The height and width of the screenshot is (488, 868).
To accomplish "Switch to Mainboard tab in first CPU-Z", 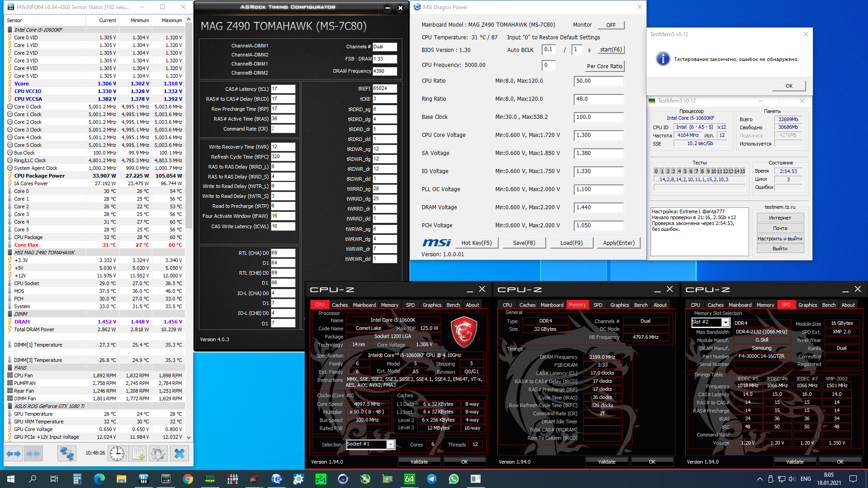I will 364,305.
